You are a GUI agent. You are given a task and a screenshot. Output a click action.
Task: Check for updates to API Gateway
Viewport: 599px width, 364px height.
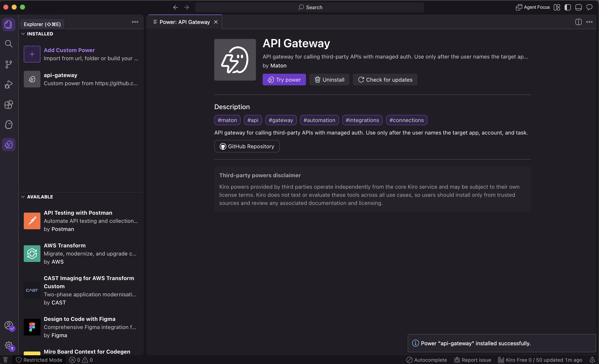(385, 80)
